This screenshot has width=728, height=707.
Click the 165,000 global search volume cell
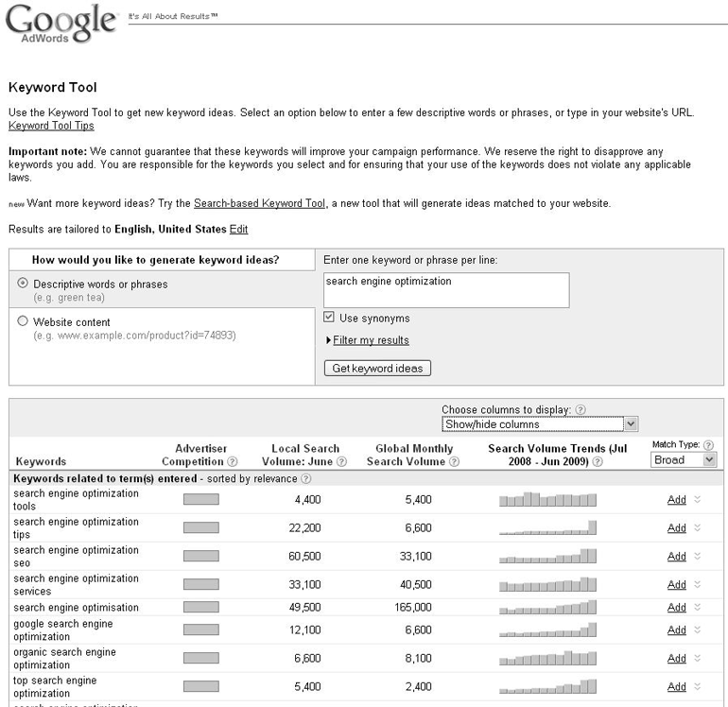pyautogui.click(x=413, y=607)
